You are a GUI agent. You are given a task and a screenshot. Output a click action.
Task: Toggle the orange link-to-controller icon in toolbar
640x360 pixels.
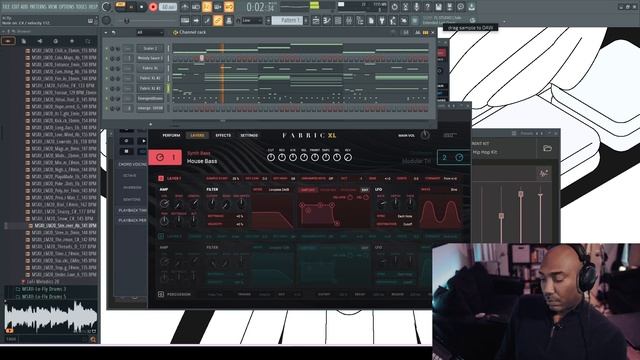[x=218, y=20]
